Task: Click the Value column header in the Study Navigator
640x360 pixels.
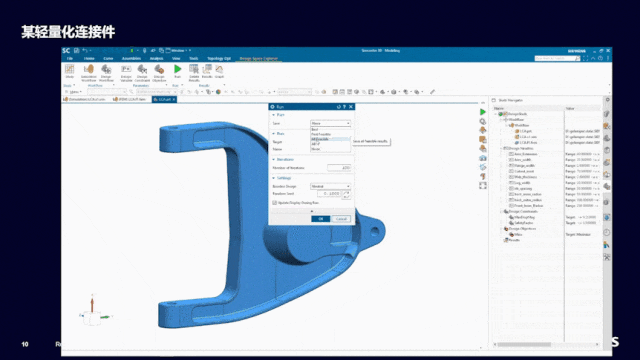Action: (570, 108)
